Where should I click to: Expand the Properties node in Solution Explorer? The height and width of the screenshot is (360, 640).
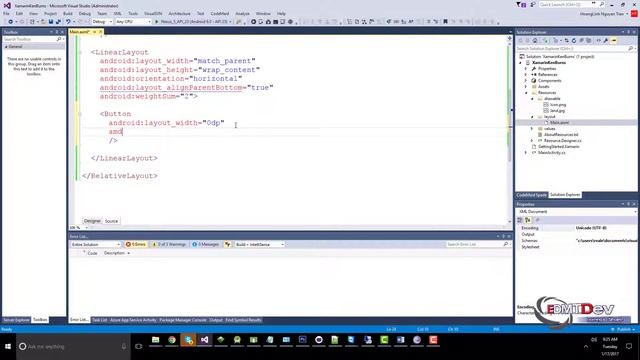[x=526, y=69]
